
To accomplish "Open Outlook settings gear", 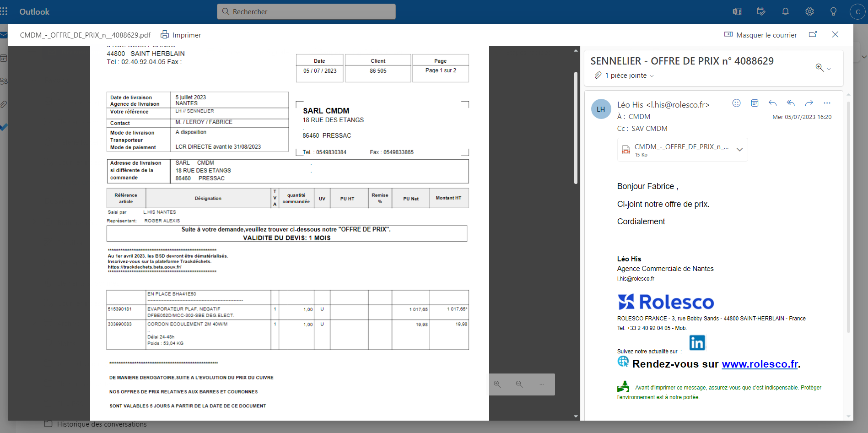I will 809,11.
